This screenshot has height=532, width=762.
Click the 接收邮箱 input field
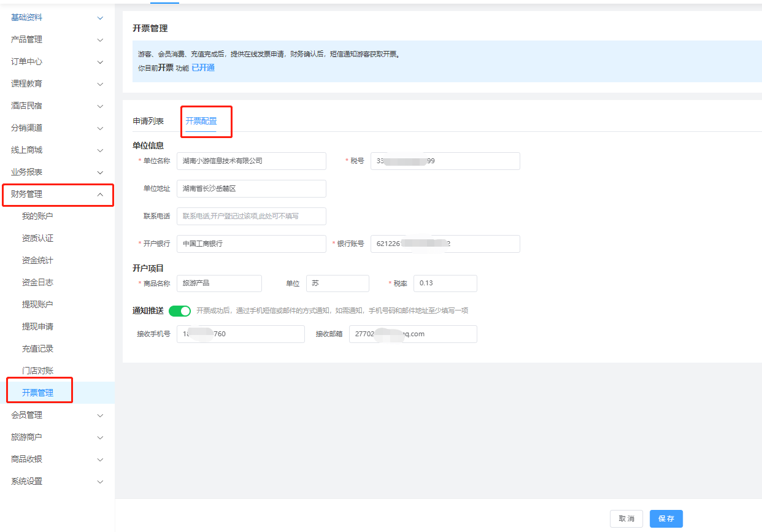click(x=412, y=334)
